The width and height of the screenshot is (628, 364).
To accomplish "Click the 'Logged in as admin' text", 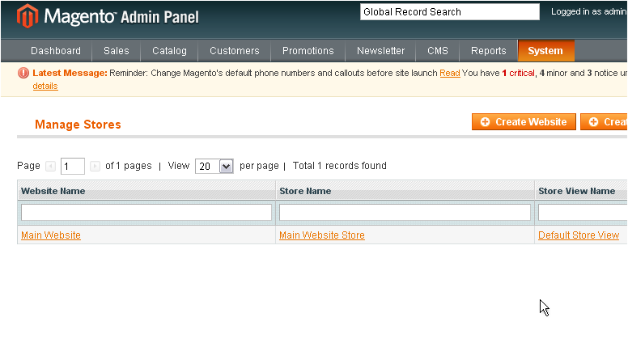I will [x=589, y=11].
